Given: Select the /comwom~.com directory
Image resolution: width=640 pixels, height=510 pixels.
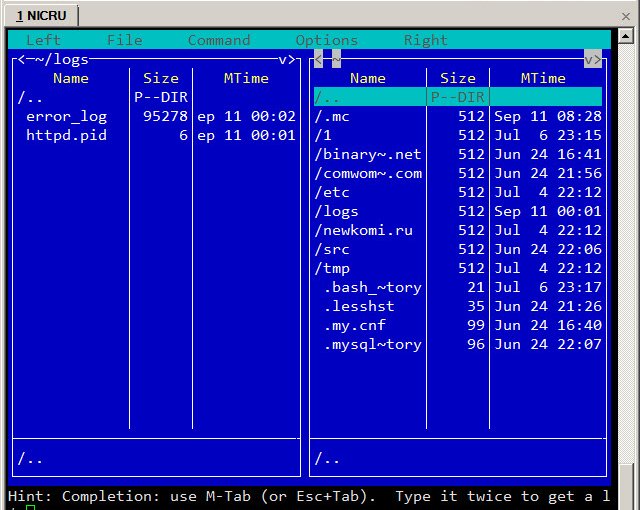Looking at the screenshot, I should (368, 173).
